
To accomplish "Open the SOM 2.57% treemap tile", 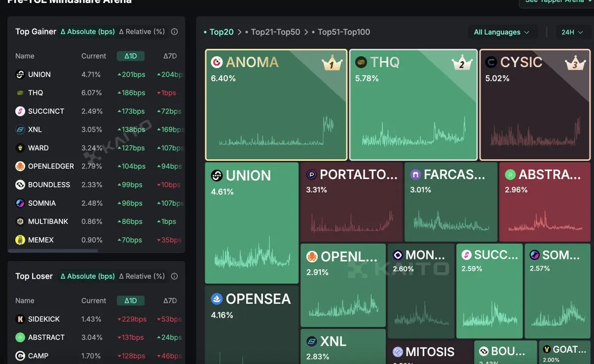I will pos(557,291).
